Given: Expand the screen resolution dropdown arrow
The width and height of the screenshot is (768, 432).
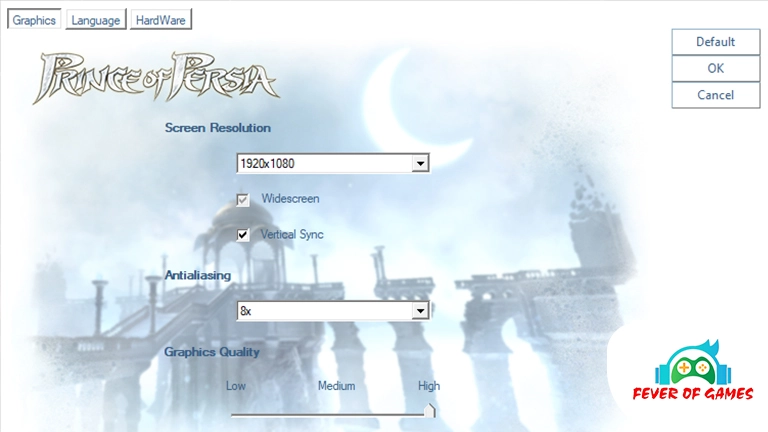Looking at the screenshot, I should pos(420,164).
